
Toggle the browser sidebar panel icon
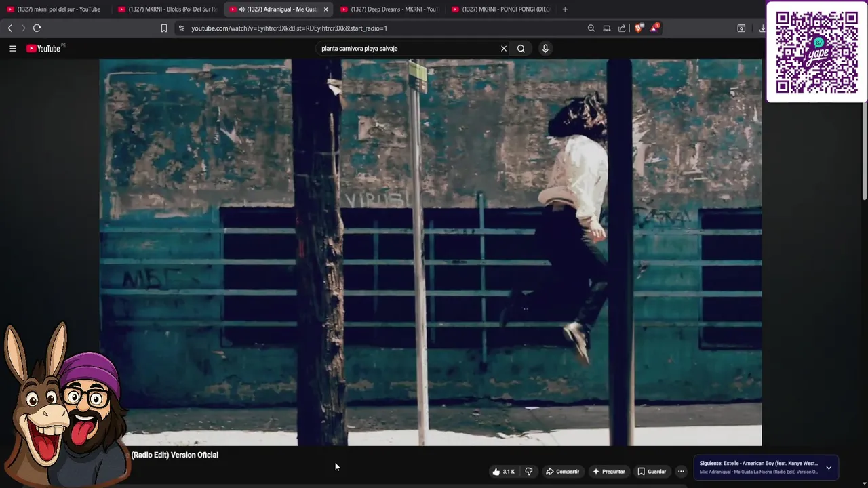pos(741,28)
